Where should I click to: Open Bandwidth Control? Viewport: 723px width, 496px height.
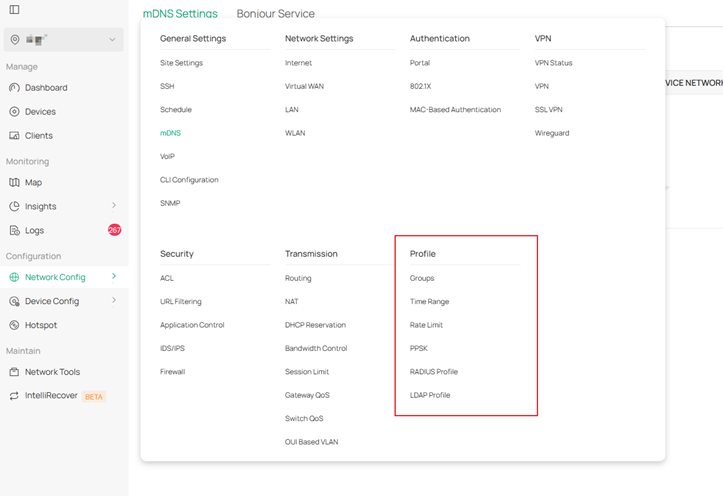click(x=316, y=348)
